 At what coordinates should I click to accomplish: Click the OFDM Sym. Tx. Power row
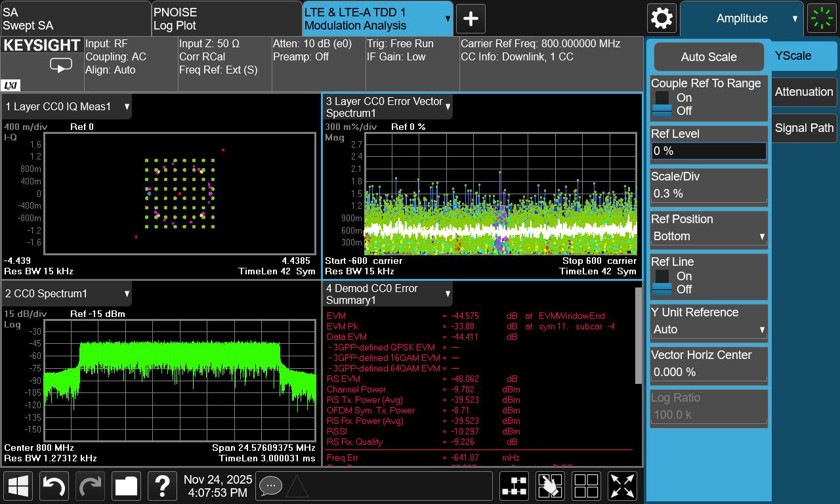pos(423,410)
